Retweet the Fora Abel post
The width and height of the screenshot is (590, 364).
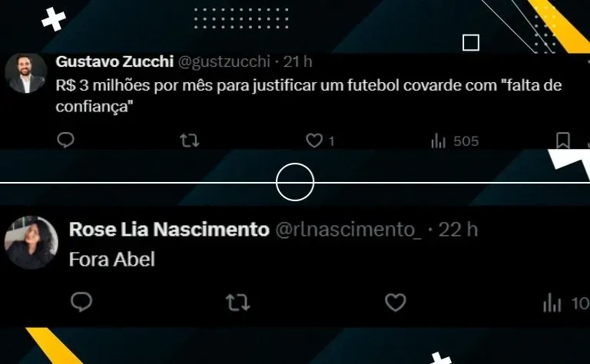click(238, 303)
